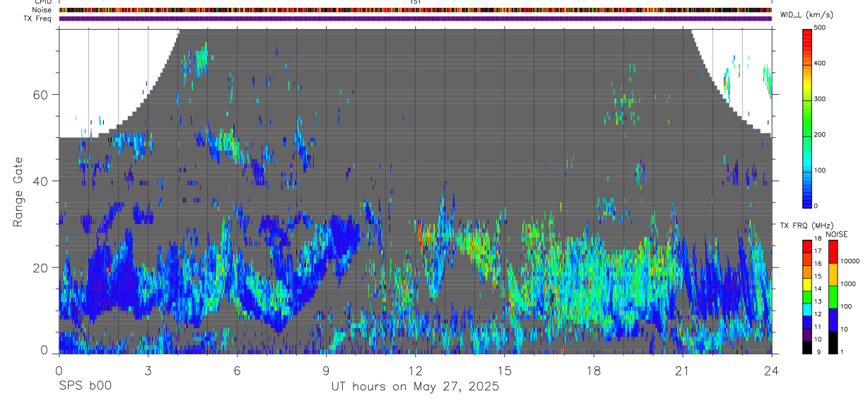Screen dimensions: 868x401
Task: Click the 'Range Gate' y-axis title
Action: (18, 193)
